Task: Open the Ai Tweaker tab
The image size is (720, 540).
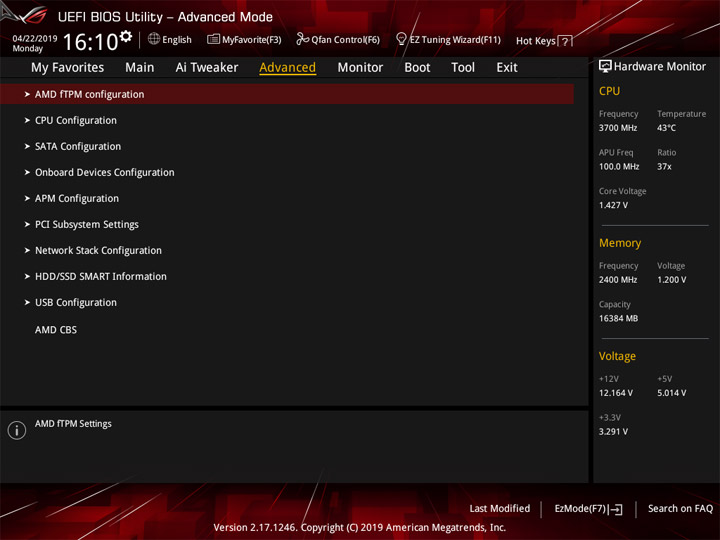Action: tap(207, 68)
